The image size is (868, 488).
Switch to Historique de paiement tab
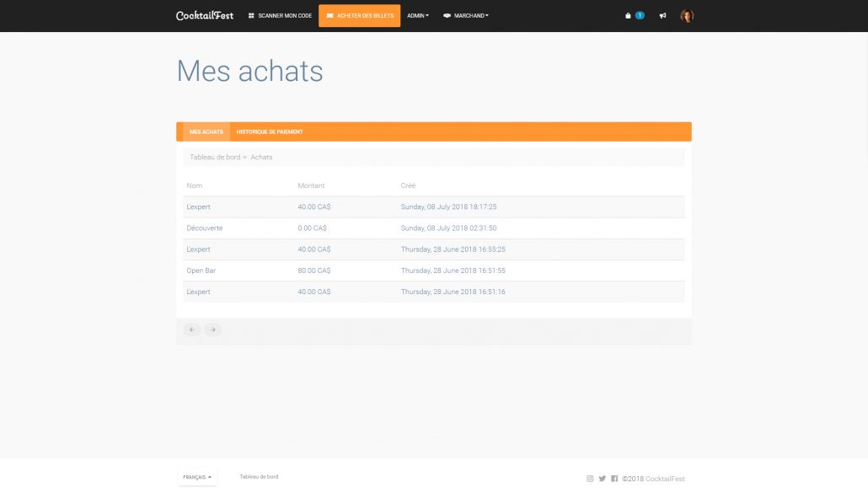coord(270,131)
